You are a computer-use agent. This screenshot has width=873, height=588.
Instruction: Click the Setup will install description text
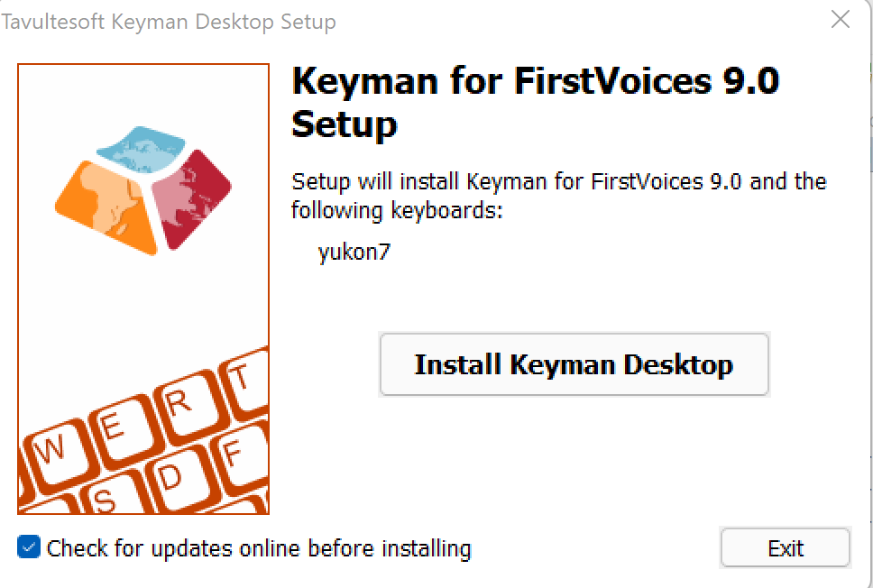click(x=559, y=196)
